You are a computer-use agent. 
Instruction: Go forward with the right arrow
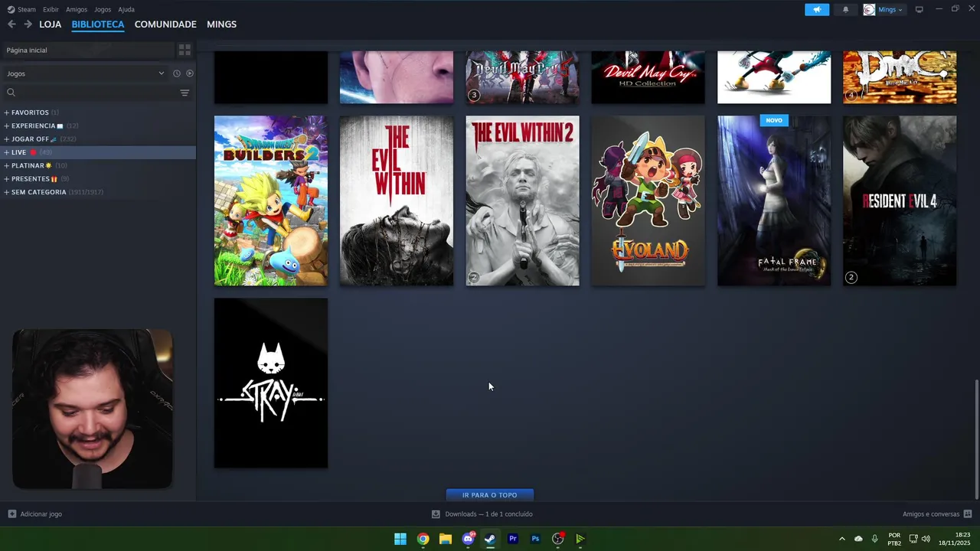(x=28, y=24)
